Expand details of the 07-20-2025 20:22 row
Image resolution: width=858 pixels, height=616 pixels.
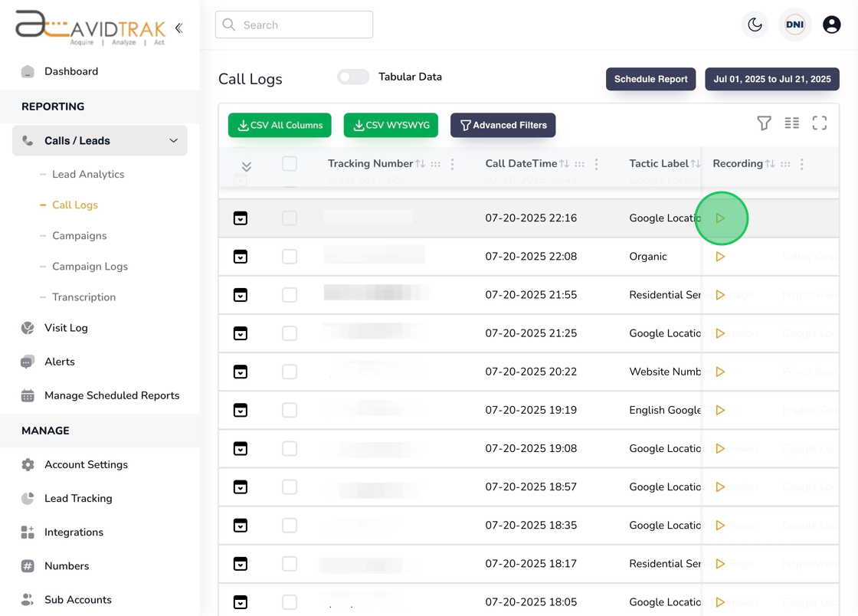[241, 372]
